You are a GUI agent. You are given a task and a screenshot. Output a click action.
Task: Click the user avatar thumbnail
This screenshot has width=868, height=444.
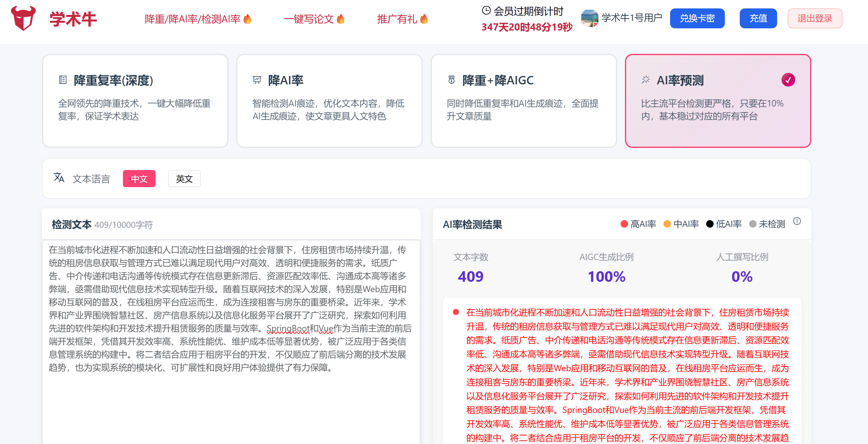[589, 18]
